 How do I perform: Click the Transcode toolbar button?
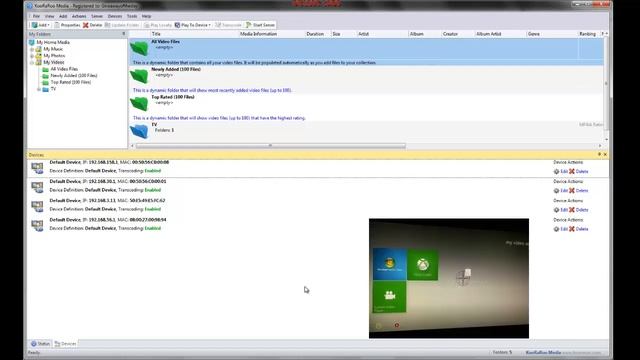tap(228, 25)
